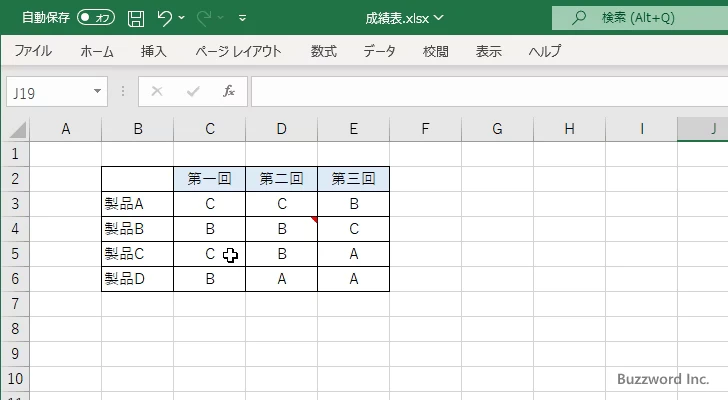
Task: Click cell C6 in 製品D row
Action: (209, 279)
